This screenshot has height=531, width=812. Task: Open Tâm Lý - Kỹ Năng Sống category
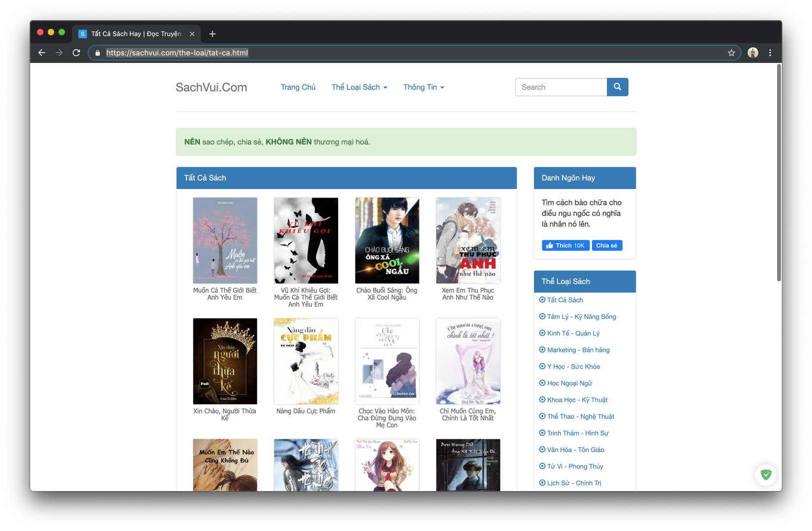(x=582, y=317)
